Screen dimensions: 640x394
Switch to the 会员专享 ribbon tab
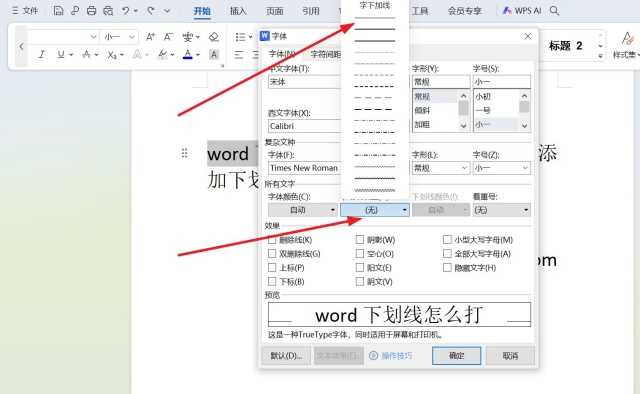pos(464,11)
